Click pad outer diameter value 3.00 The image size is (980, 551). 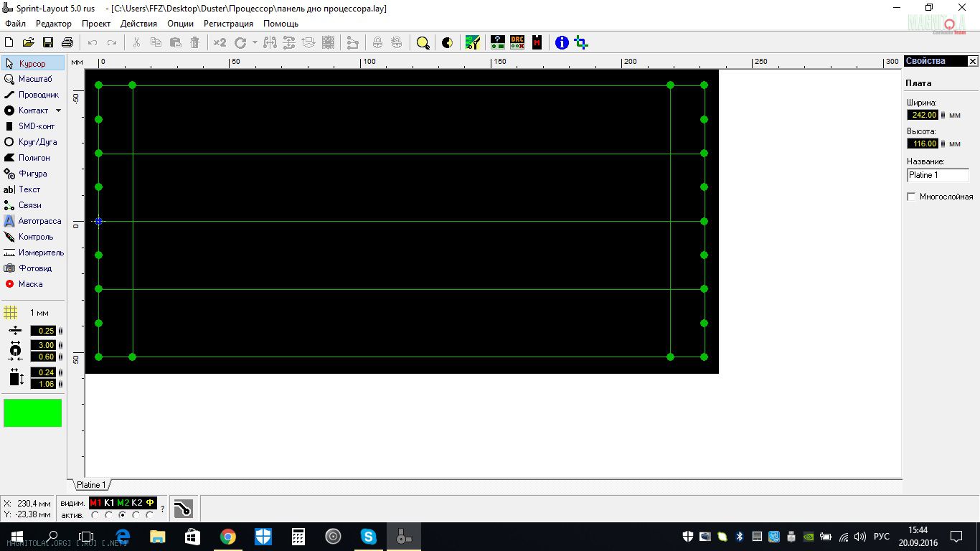click(x=43, y=345)
